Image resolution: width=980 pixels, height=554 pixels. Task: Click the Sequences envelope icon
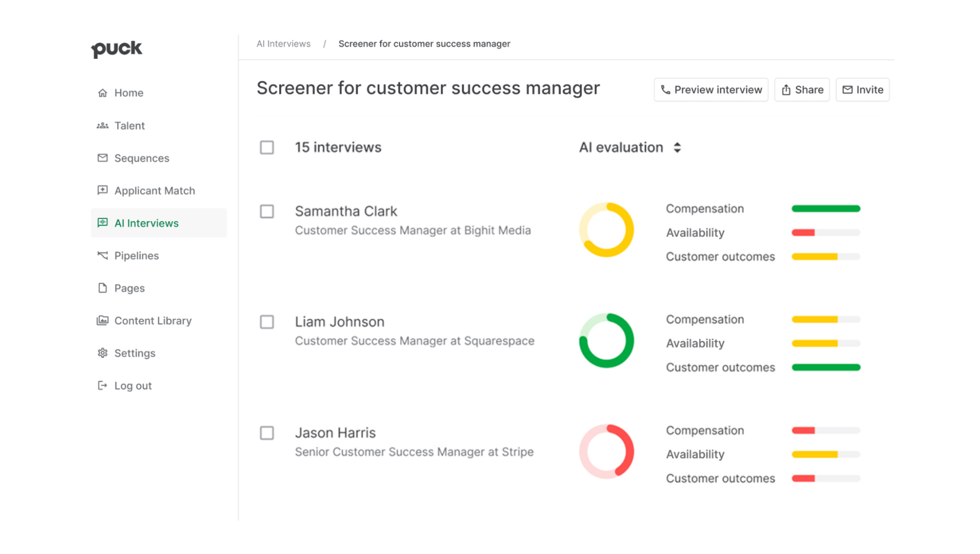point(102,158)
